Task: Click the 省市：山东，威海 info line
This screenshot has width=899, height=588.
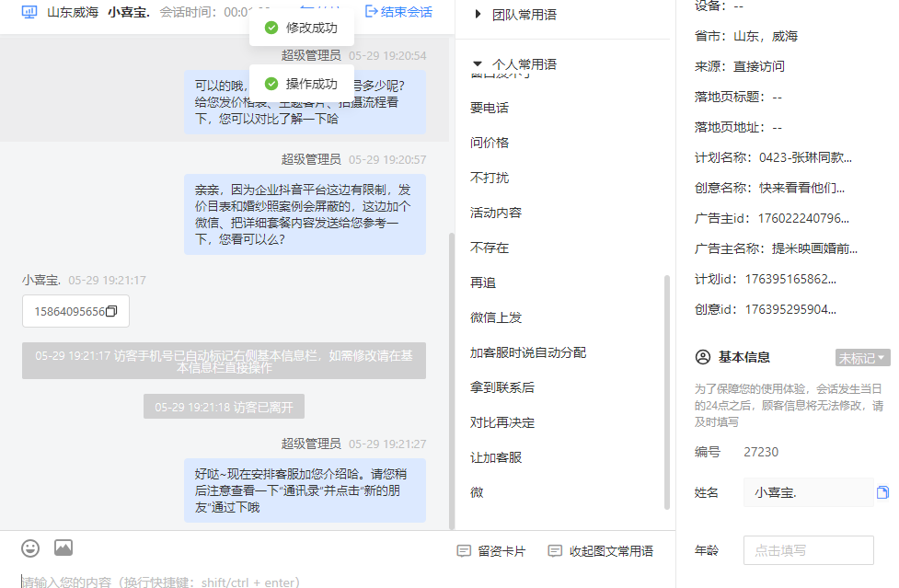Action: pos(746,36)
